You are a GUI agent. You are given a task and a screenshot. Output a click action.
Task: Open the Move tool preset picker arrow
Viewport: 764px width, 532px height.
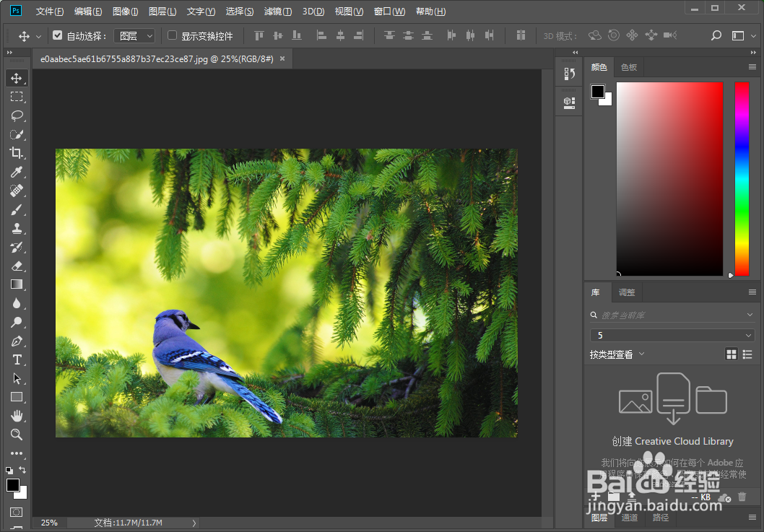[x=38, y=36]
